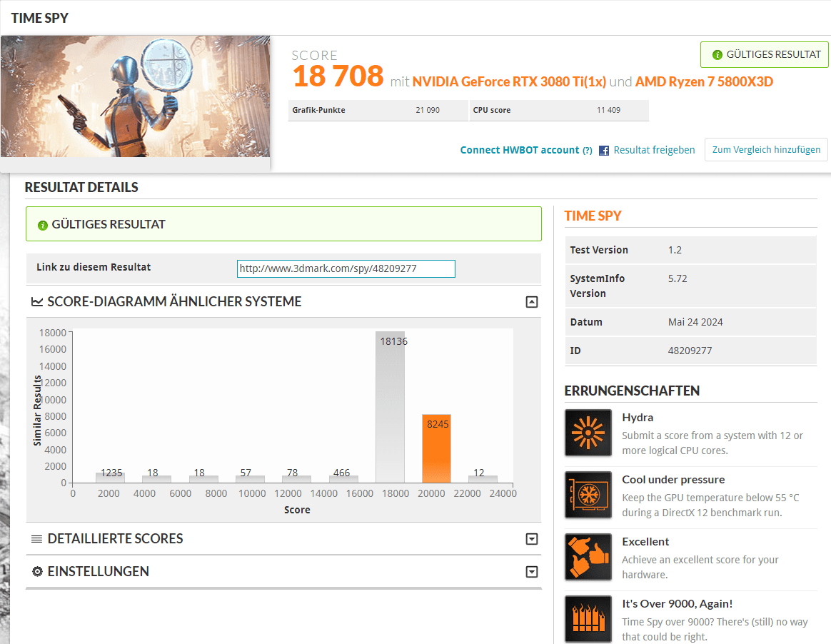Click Zum Vergleich hinzufügen button

pyautogui.click(x=766, y=149)
